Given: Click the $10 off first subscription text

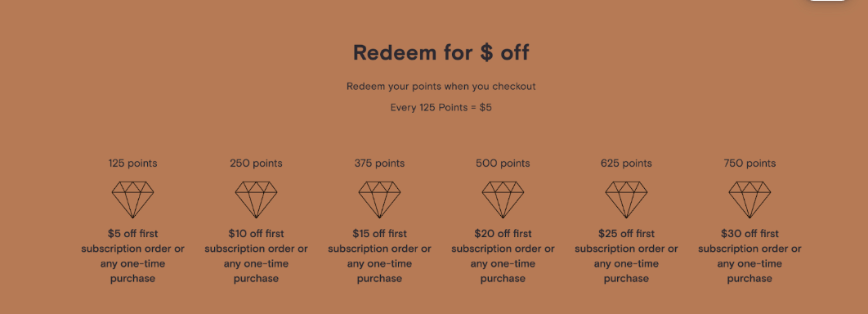Looking at the screenshot, I should coord(257,256).
